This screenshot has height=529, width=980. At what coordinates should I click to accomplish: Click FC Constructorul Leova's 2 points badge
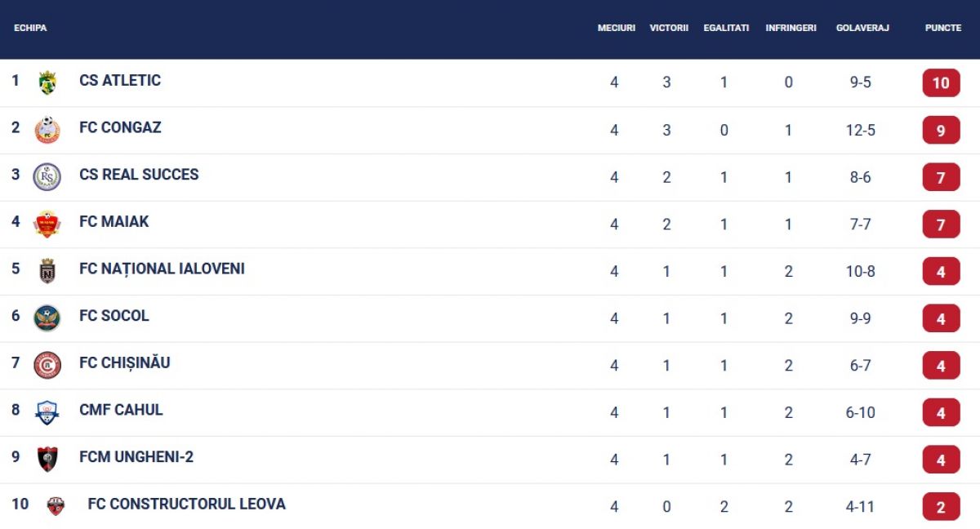tap(941, 507)
